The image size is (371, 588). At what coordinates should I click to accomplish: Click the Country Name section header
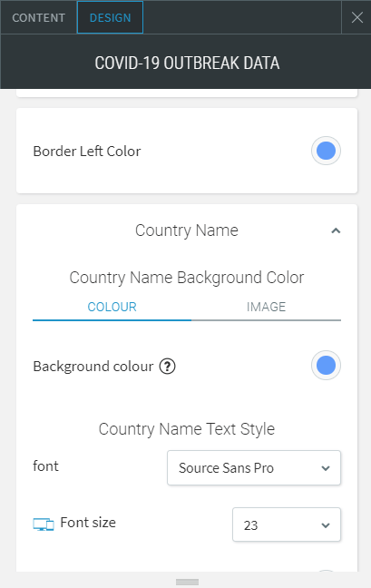(x=187, y=230)
